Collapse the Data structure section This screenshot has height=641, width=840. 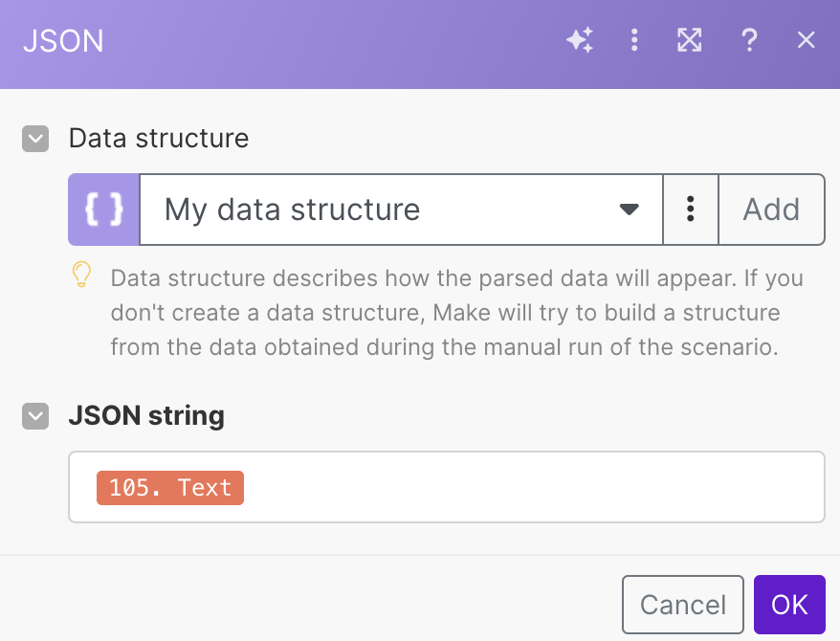(35, 139)
